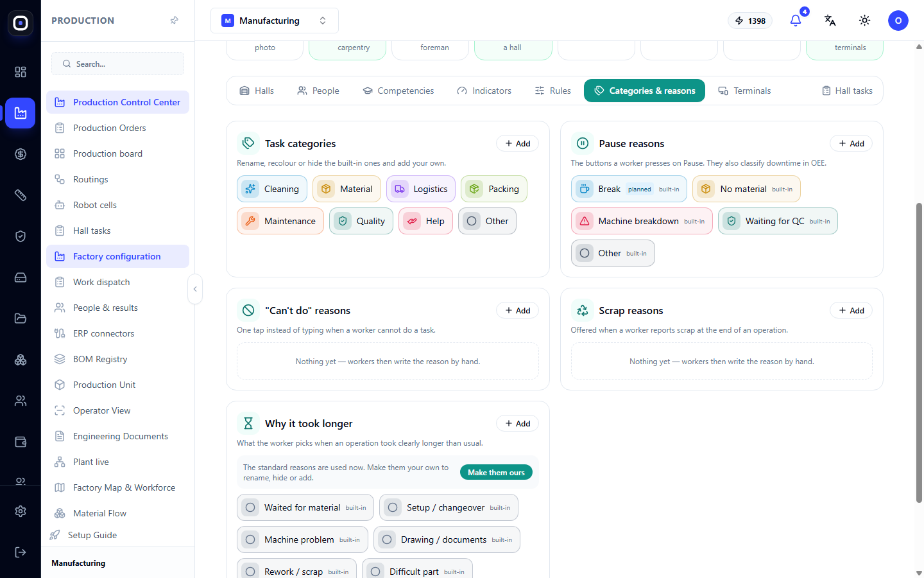The height and width of the screenshot is (578, 924).
Task: Switch to the People tab
Action: tap(318, 91)
